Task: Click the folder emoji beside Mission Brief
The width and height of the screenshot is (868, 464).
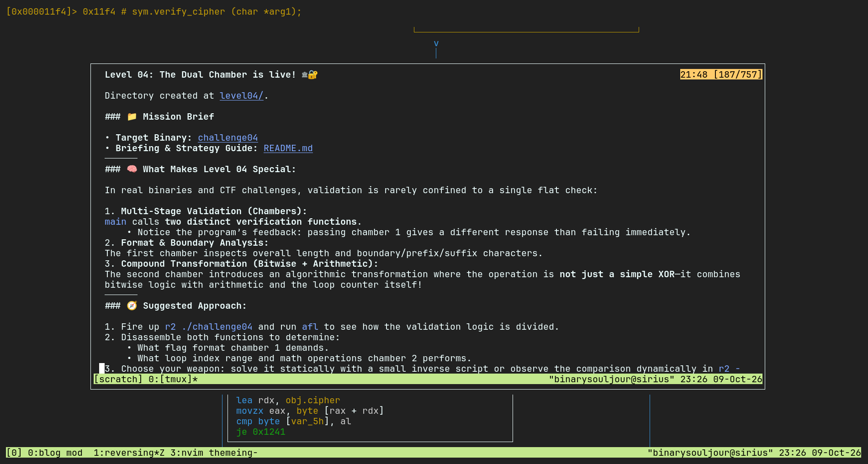Action: pyautogui.click(x=132, y=116)
